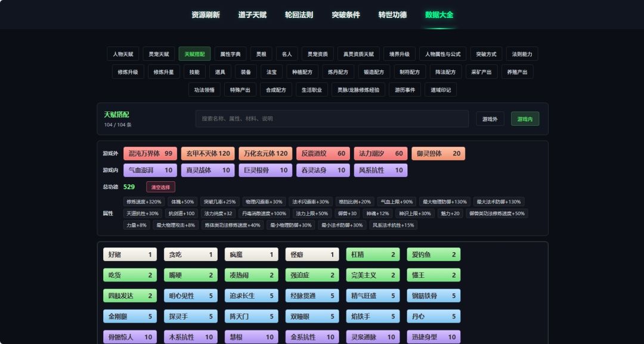Remove the selected 玄甲不灭体 120 talent
The height and width of the screenshot is (344, 644).
pyautogui.click(x=208, y=154)
